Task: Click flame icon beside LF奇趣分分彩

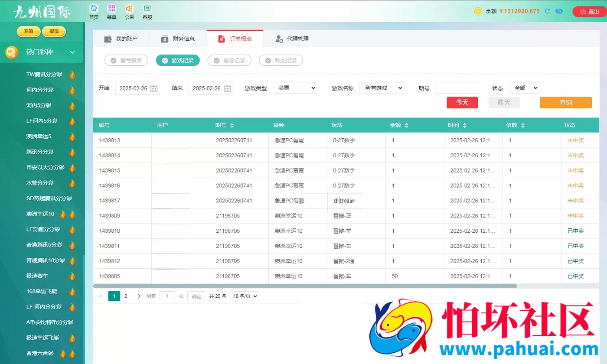Action: point(72,230)
